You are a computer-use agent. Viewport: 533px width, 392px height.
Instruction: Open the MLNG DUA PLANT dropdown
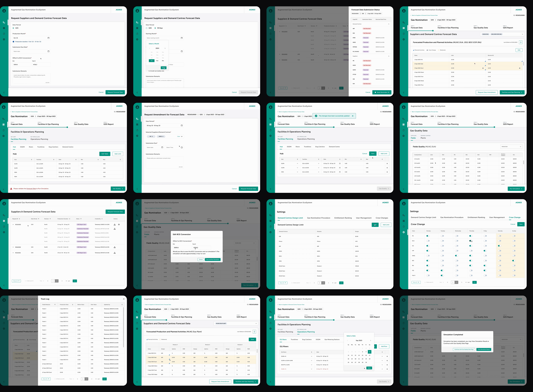(x=236, y=324)
